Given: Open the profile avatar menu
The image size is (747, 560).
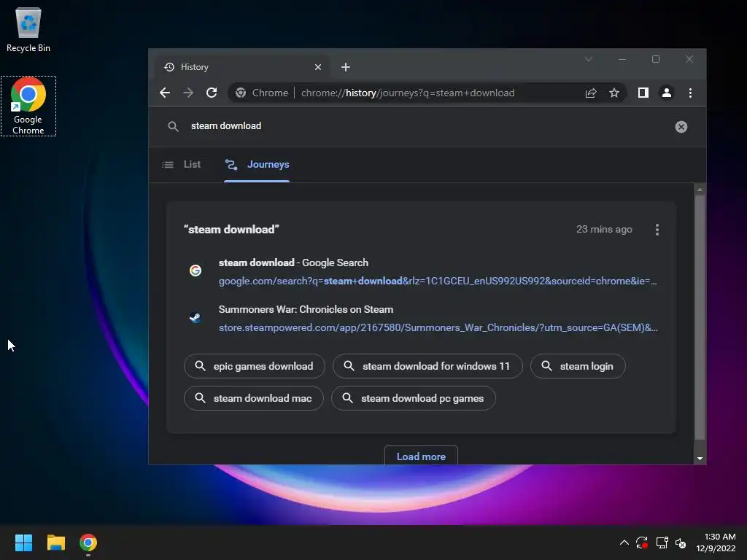Looking at the screenshot, I should tap(667, 93).
